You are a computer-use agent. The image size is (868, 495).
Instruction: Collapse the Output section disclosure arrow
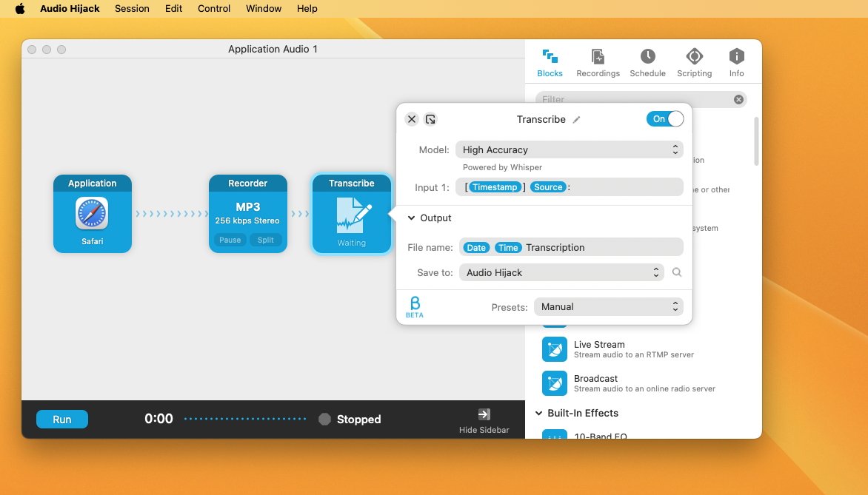411,218
